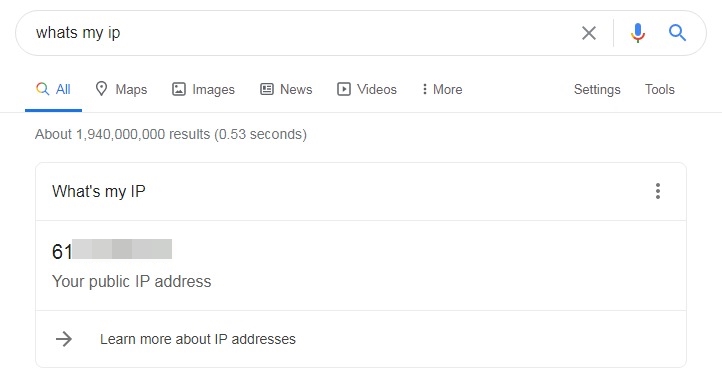
Task: Select the displayed public IP number
Action: 112,250
